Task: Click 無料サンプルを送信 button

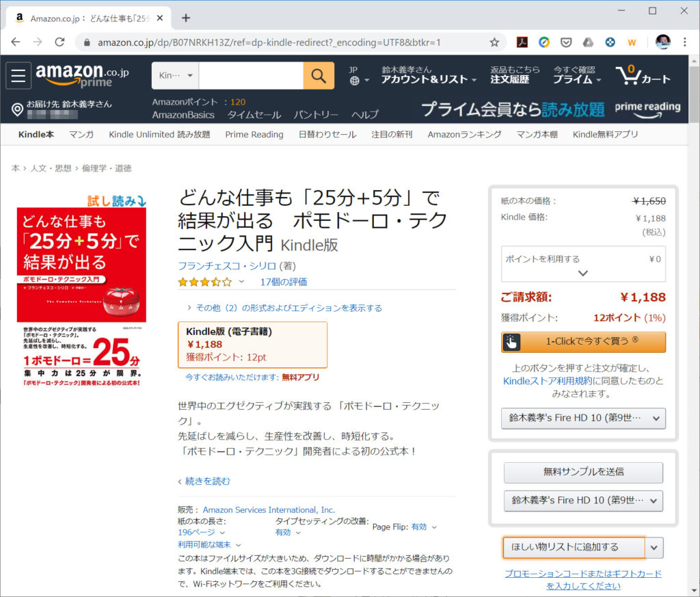Action: 583,472
